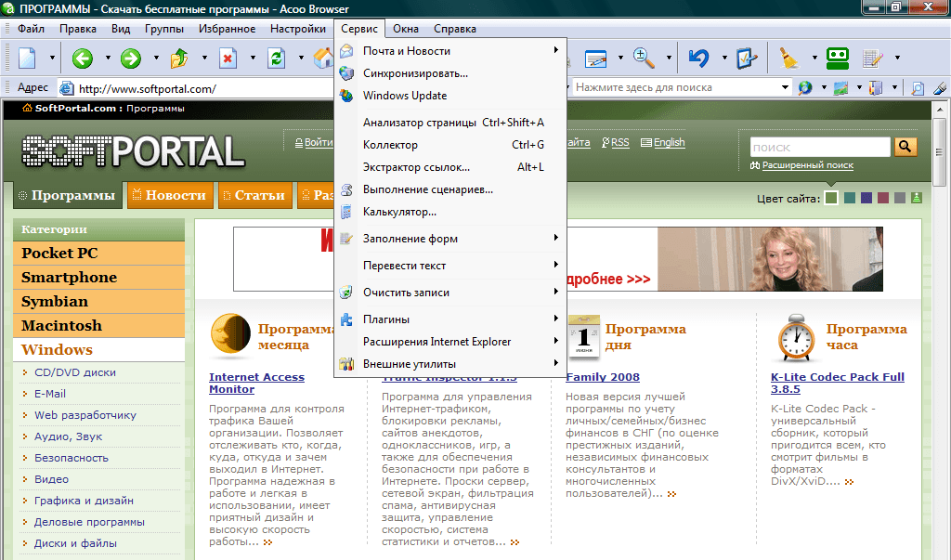
Task: Select the green site color swatch
Action: [831, 198]
